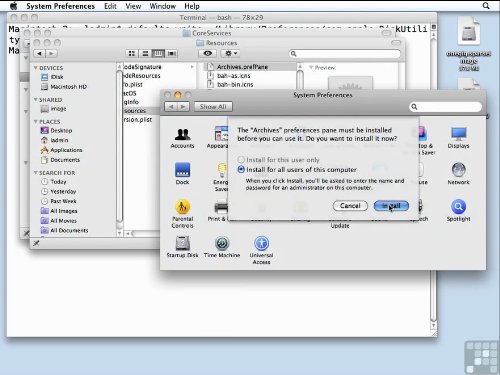Open the Help menu
The width and height of the screenshot is (500, 375).
[x=192, y=6]
